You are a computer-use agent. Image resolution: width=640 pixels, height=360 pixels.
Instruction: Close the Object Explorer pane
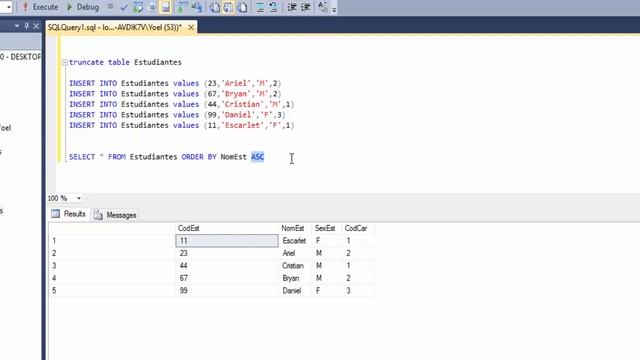(36, 27)
